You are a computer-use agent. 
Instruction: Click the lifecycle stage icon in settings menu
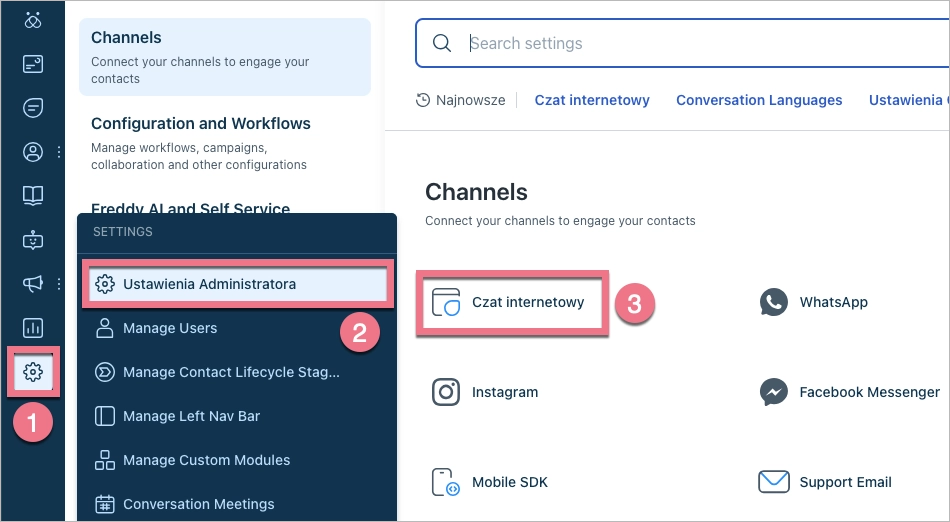[x=105, y=372]
